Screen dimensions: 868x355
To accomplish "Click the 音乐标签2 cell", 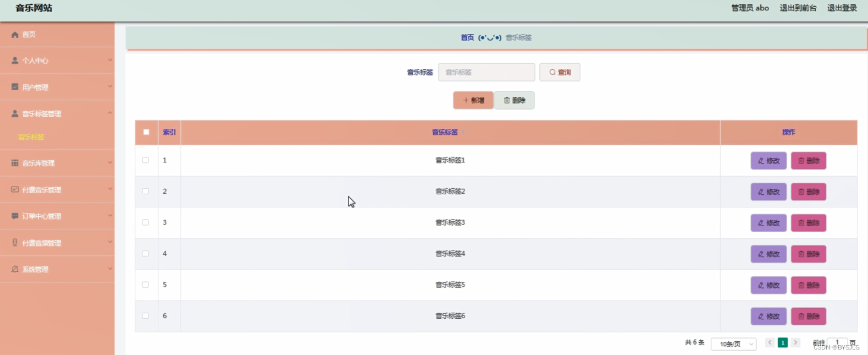I will (450, 192).
